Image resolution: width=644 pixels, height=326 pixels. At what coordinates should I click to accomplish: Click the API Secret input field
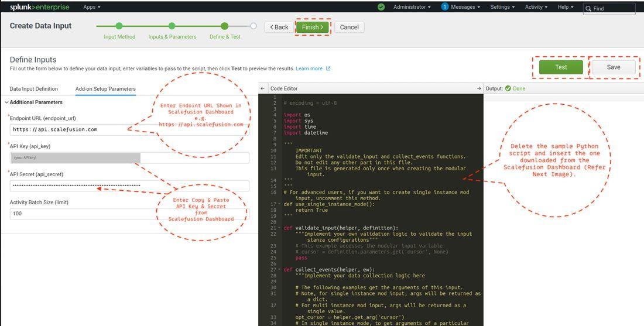coord(129,186)
